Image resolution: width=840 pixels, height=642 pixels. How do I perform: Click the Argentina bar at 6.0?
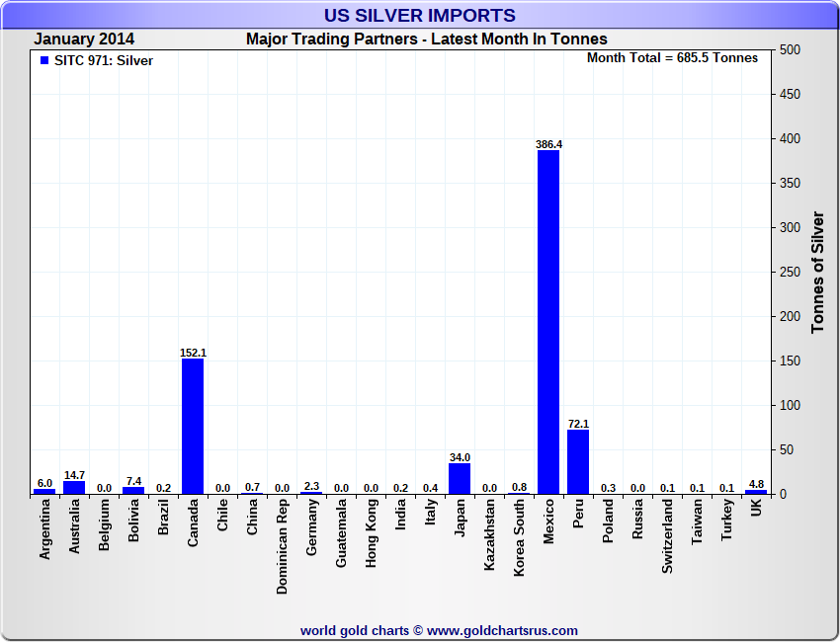tap(44, 491)
